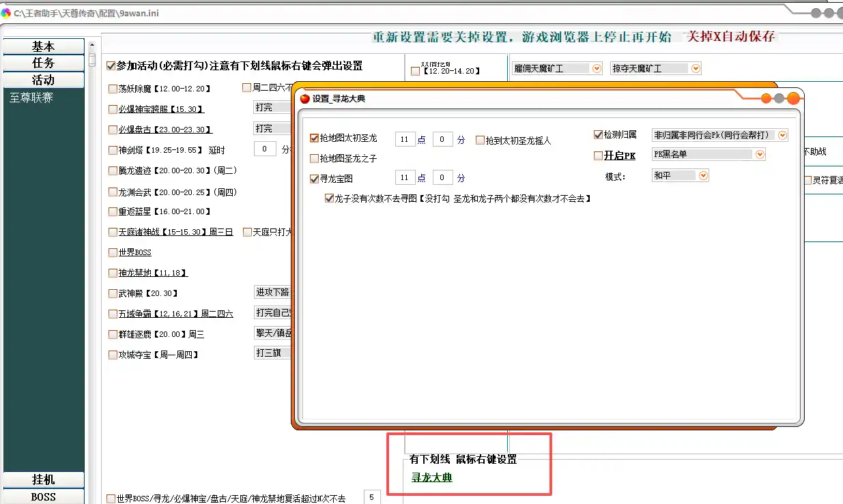Check the 世界BOSS/寻龙/必爆神宝 复活超过N次不去 checkbox
The height and width of the screenshot is (504, 843).
pos(111,499)
